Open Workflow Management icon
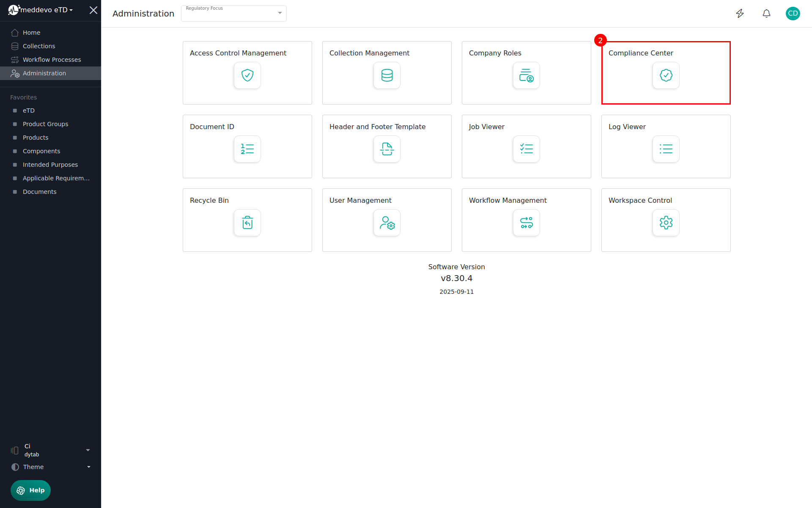The height and width of the screenshot is (508, 812). click(x=526, y=223)
